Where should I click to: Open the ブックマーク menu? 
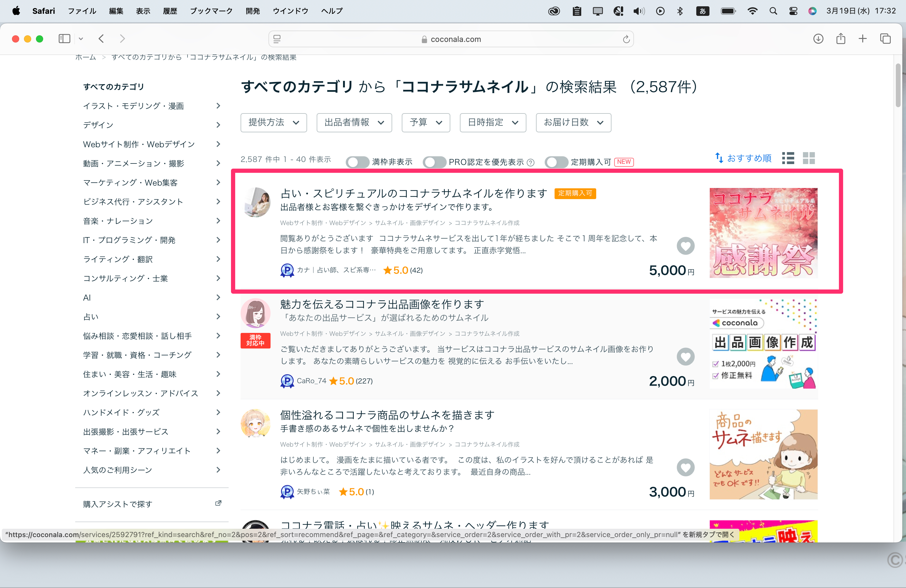point(211,11)
